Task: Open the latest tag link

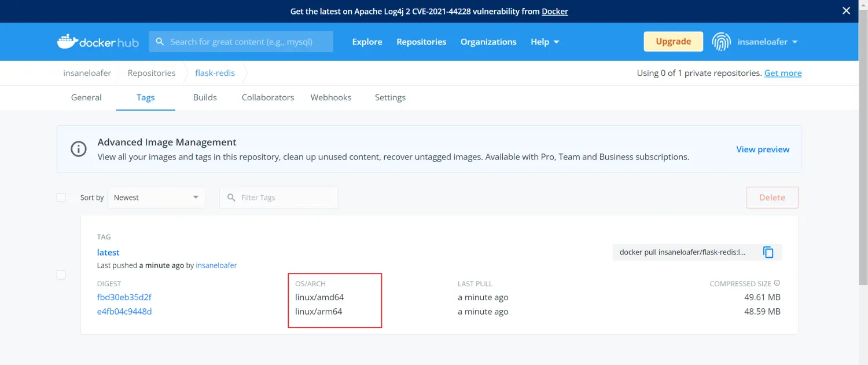Action: point(108,252)
